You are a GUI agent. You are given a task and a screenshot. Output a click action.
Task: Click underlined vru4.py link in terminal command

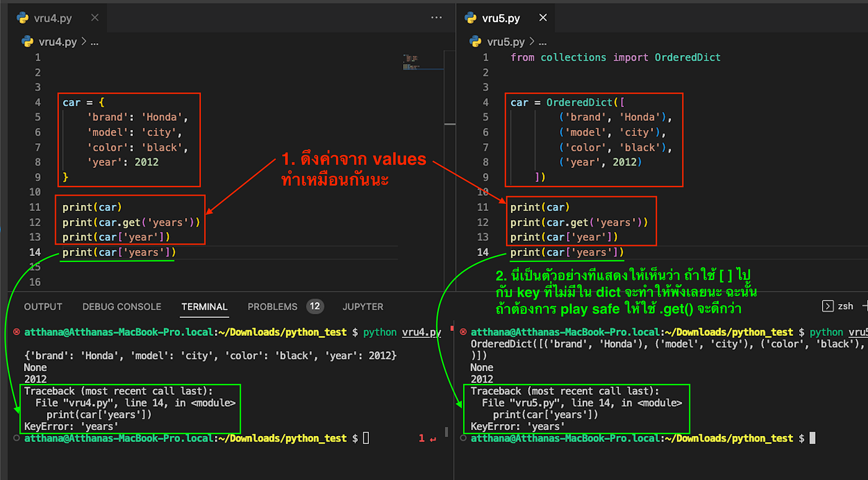pyautogui.click(x=422, y=332)
